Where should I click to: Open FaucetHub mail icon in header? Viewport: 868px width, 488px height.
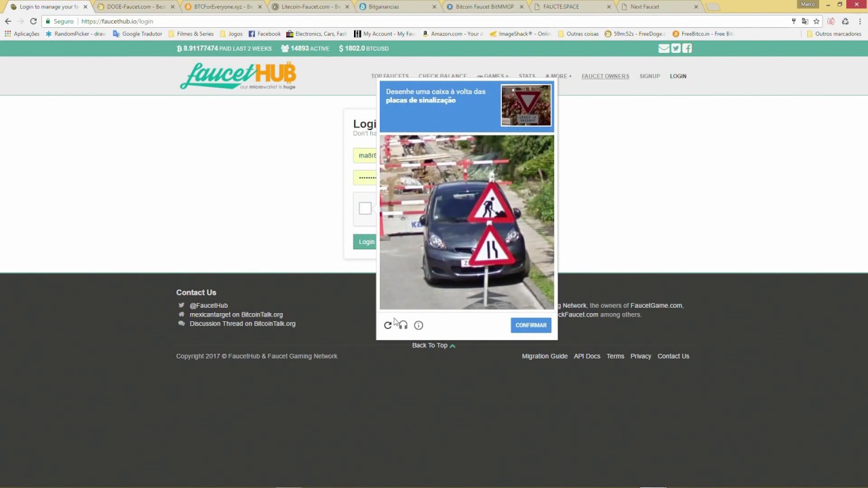(x=664, y=48)
